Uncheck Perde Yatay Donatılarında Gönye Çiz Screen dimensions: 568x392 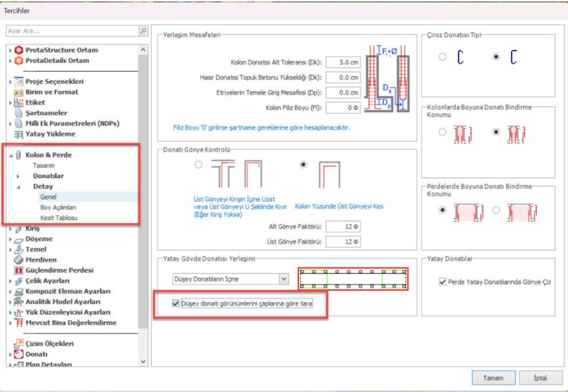pyautogui.click(x=442, y=282)
